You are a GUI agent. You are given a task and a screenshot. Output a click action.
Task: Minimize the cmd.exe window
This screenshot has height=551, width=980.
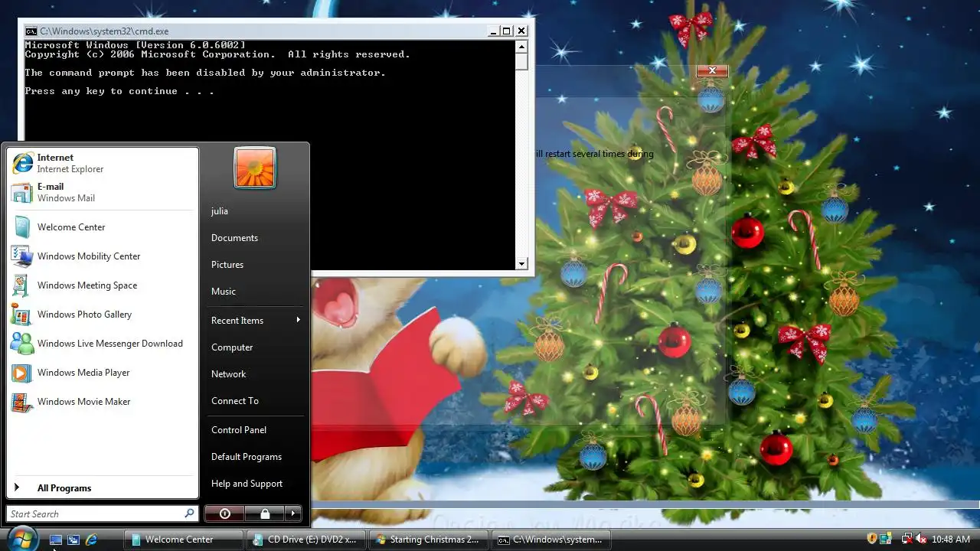point(494,31)
